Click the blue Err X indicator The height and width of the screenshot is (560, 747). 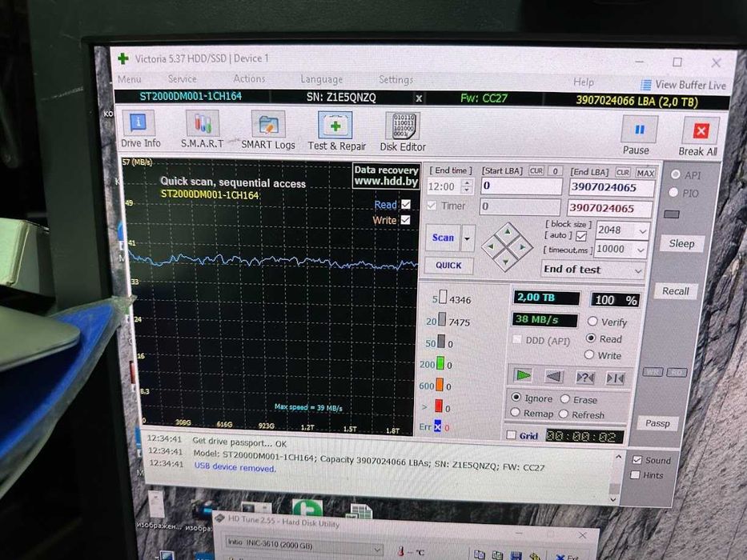437,426
